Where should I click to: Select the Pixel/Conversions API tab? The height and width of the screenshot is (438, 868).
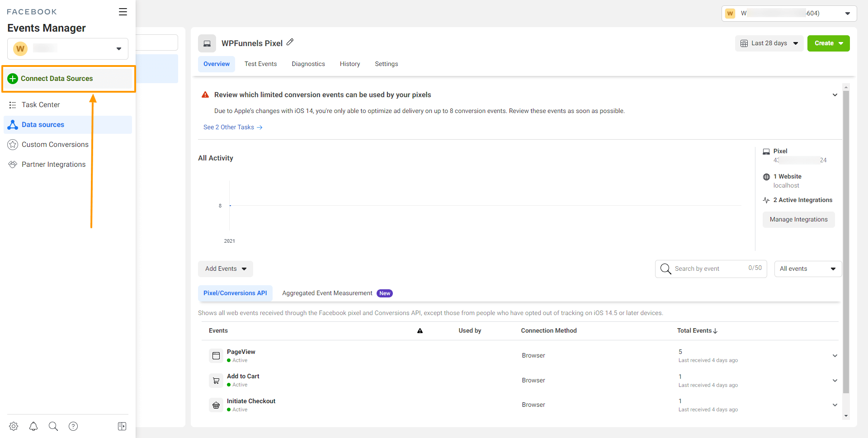tap(235, 293)
